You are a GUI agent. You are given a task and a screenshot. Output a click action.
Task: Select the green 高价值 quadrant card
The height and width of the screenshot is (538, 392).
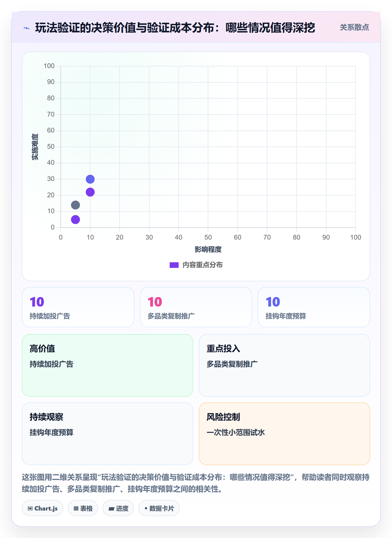point(108,365)
